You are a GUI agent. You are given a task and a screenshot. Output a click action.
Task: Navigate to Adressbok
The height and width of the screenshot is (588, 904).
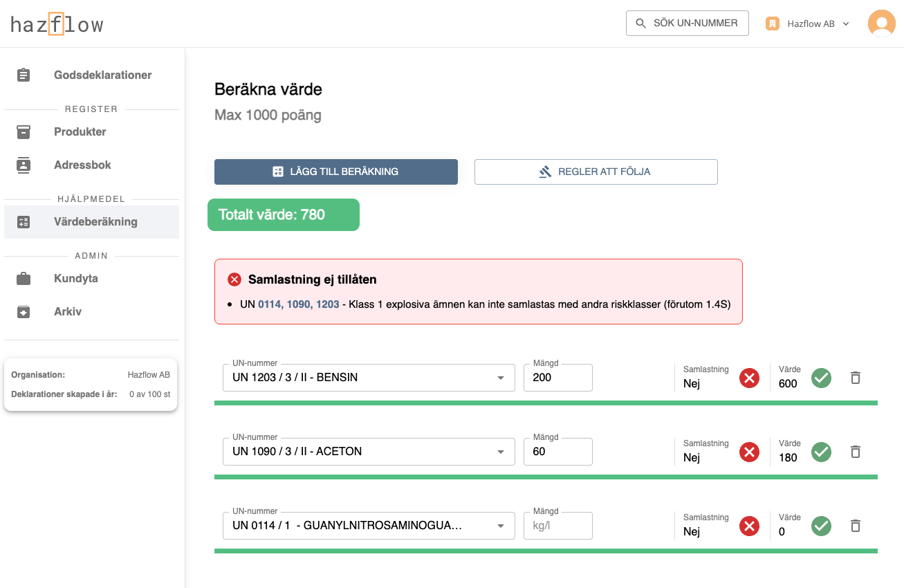[x=82, y=165]
